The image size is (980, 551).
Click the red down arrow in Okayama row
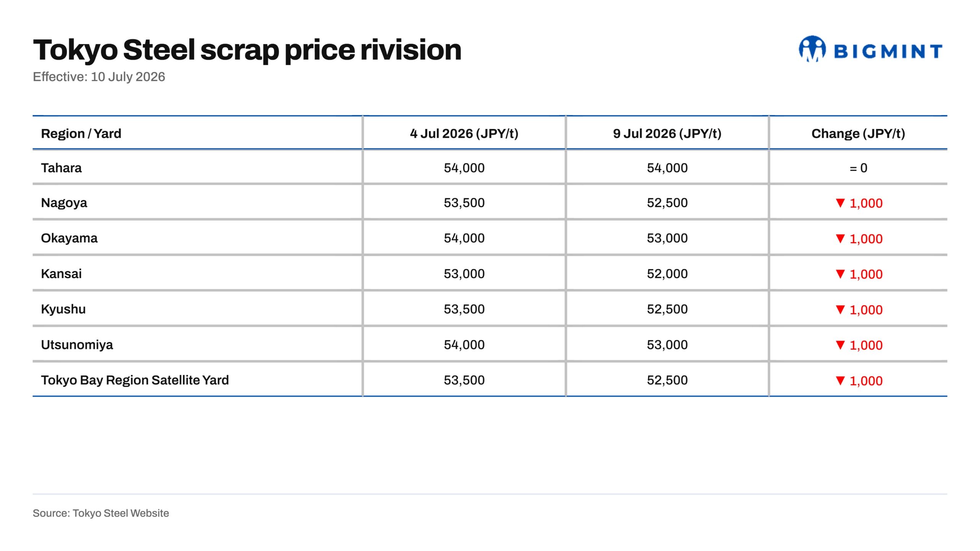[840, 238]
